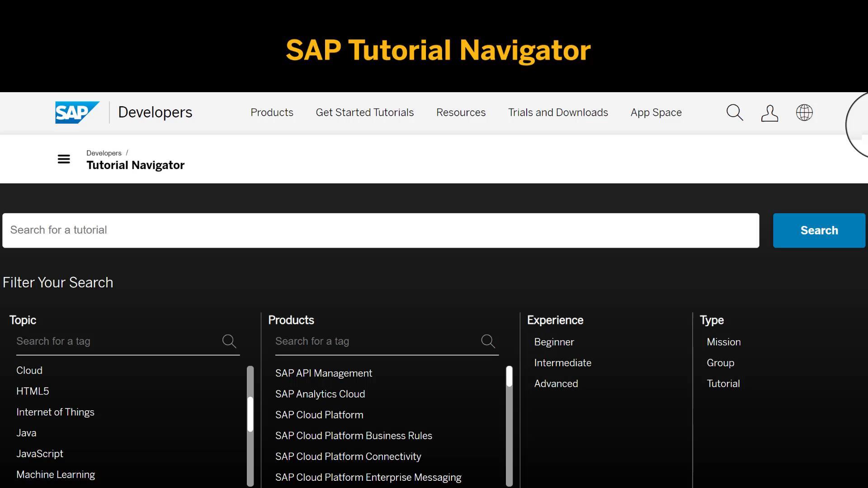Viewport: 868px width, 488px height.
Task: Select the Internet of Things topic filter
Action: pos(55,412)
